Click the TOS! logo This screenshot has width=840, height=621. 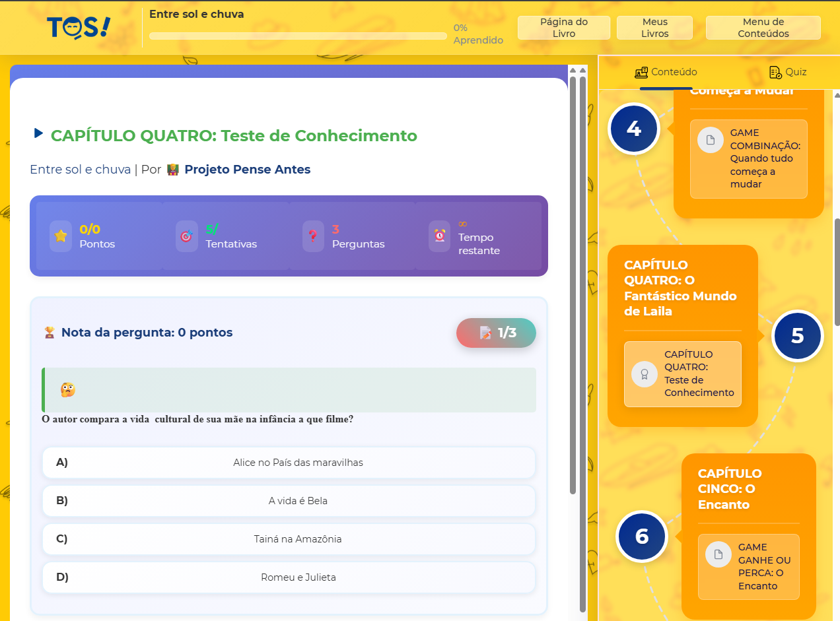(79, 28)
